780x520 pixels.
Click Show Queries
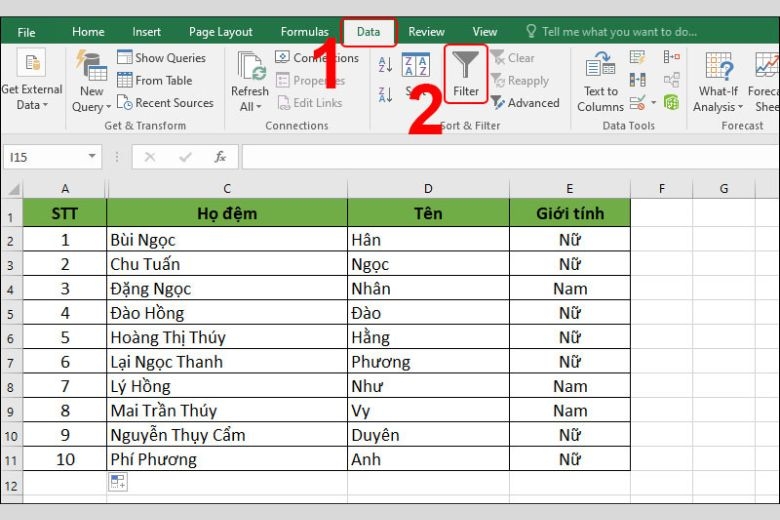161,58
